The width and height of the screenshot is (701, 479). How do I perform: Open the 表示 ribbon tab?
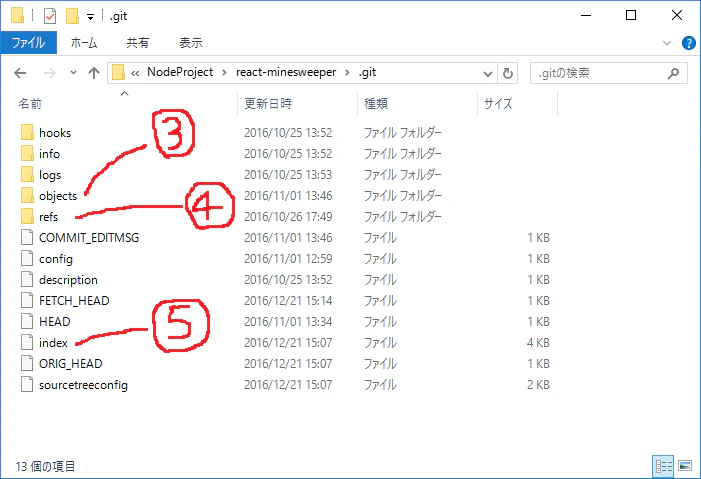pyautogui.click(x=191, y=43)
